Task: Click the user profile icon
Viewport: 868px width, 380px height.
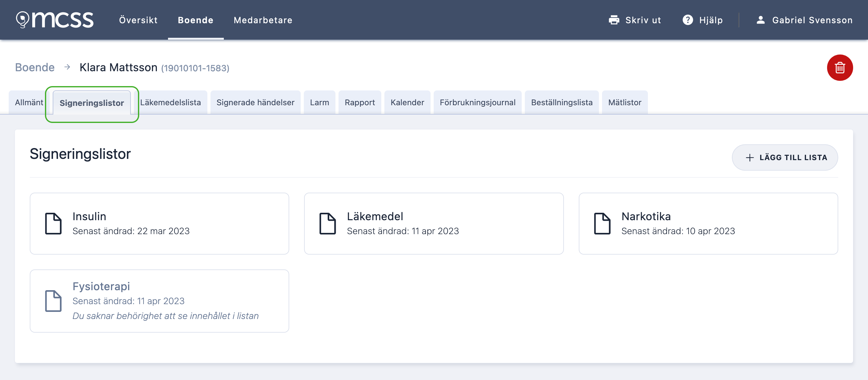Action: tap(760, 20)
